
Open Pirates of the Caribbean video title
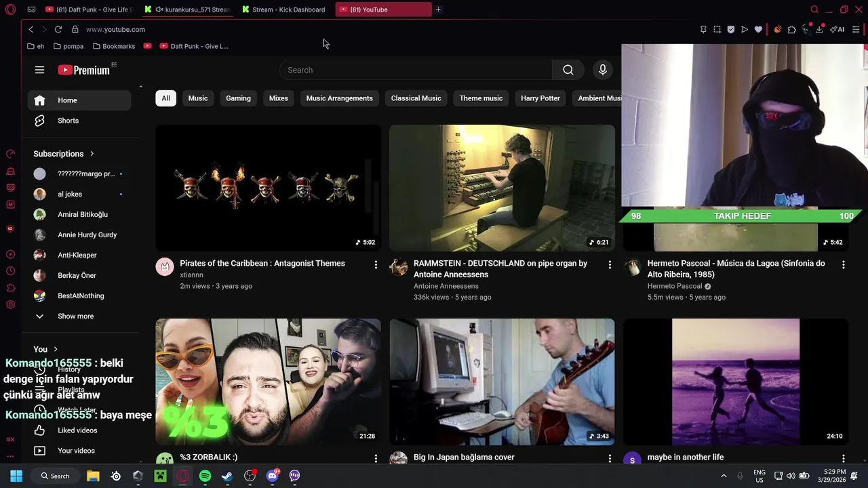pyautogui.click(x=262, y=264)
